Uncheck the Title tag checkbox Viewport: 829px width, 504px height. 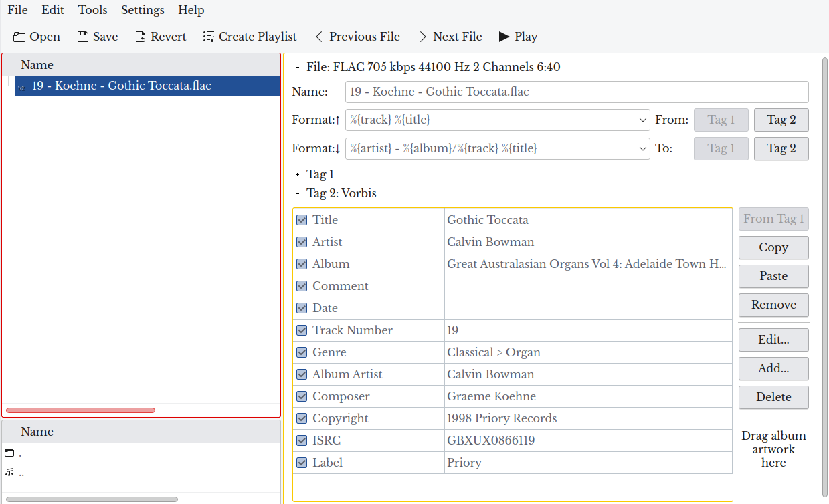[301, 219]
